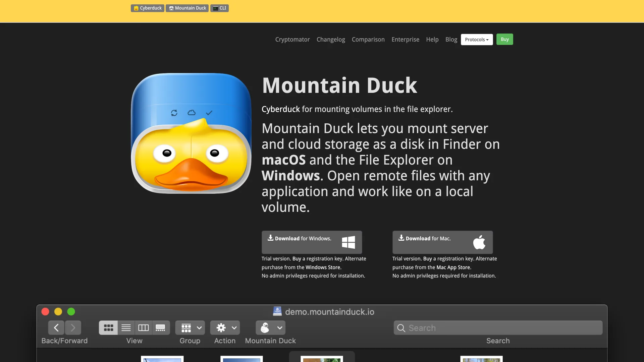
Task: Switch Finder to column view
Action: coord(144,328)
